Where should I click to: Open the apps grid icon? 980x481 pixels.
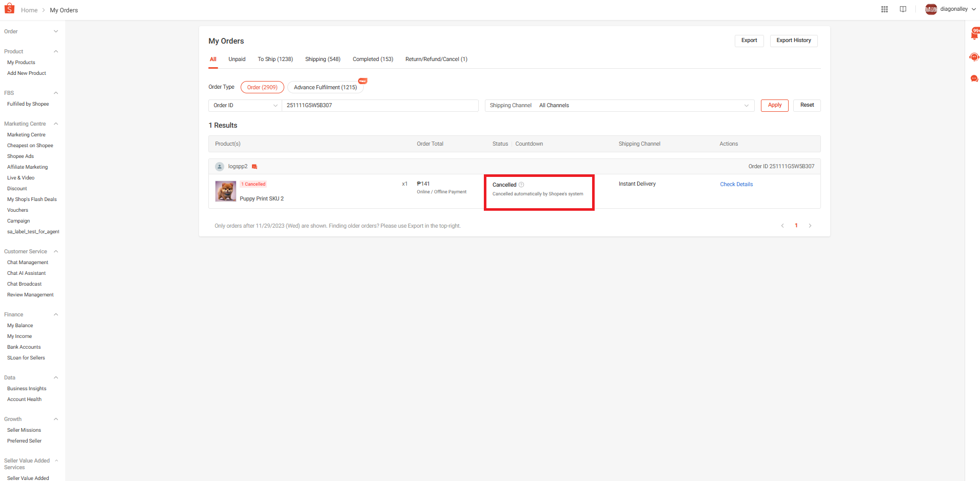pos(885,9)
